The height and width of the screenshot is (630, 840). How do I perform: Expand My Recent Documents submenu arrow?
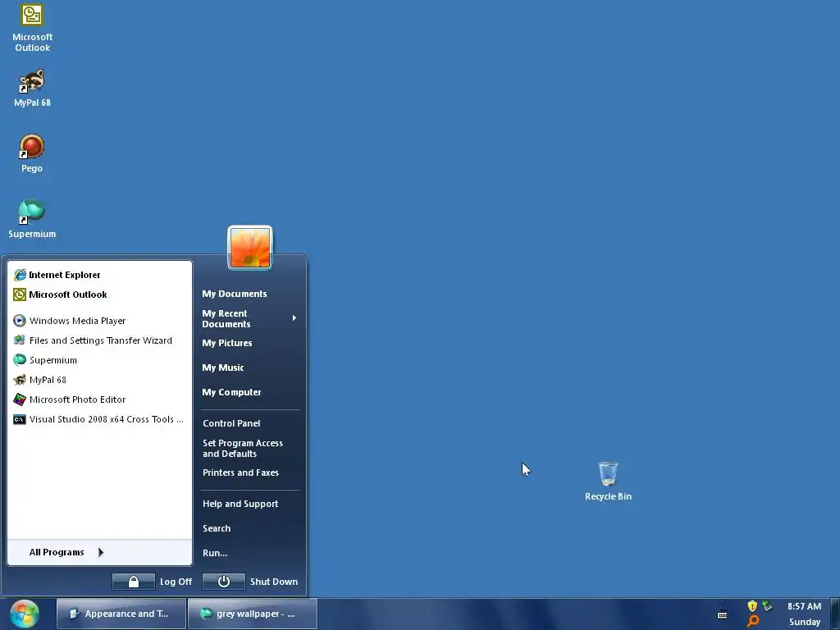click(x=294, y=318)
